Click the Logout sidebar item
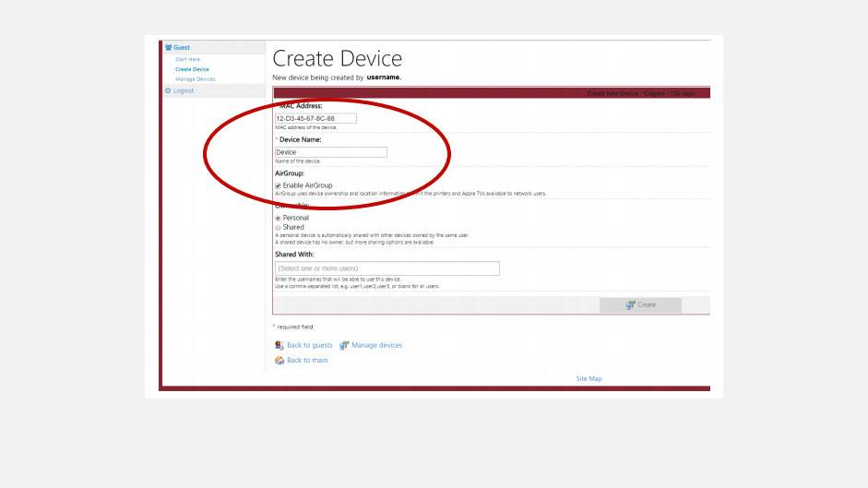Screen dimensions: 868x488 pos(184,90)
